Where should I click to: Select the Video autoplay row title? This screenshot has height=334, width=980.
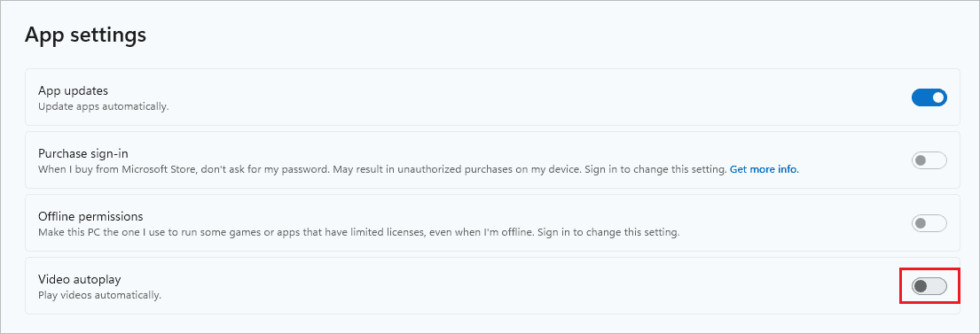(x=79, y=279)
